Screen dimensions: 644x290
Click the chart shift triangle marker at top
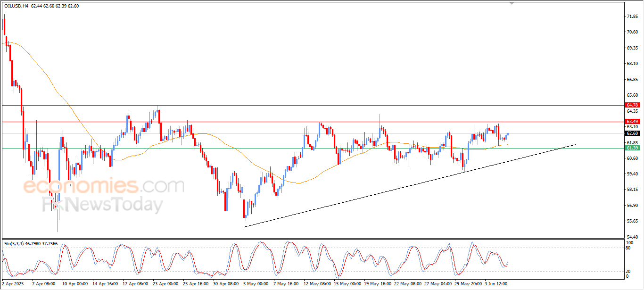point(512,3)
